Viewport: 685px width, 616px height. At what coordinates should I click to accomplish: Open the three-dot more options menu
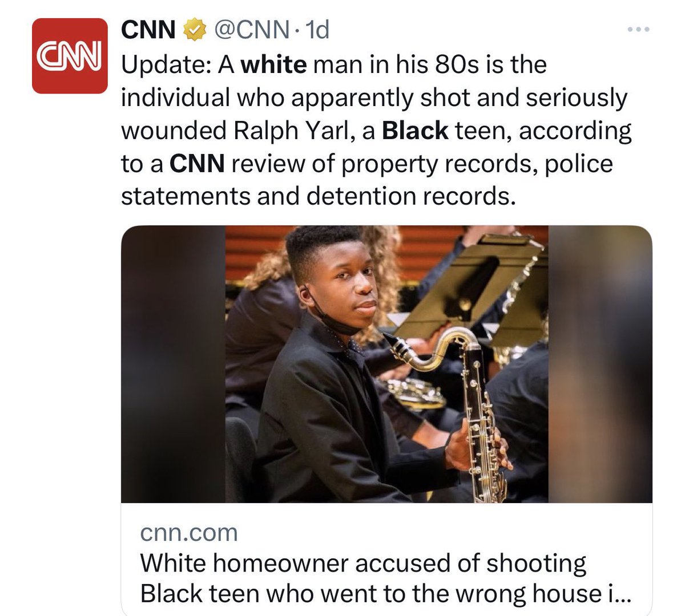tap(639, 29)
